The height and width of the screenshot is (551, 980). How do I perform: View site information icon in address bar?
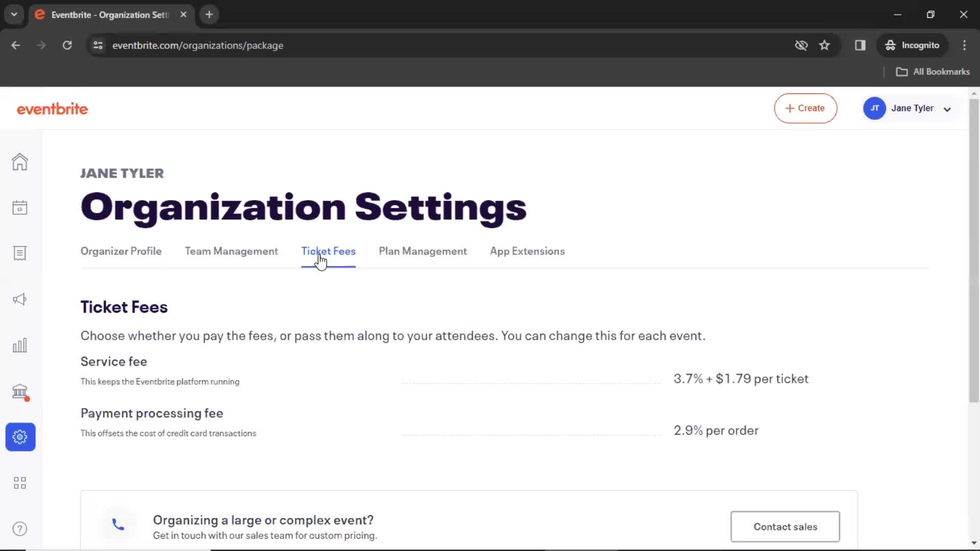click(98, 45)
